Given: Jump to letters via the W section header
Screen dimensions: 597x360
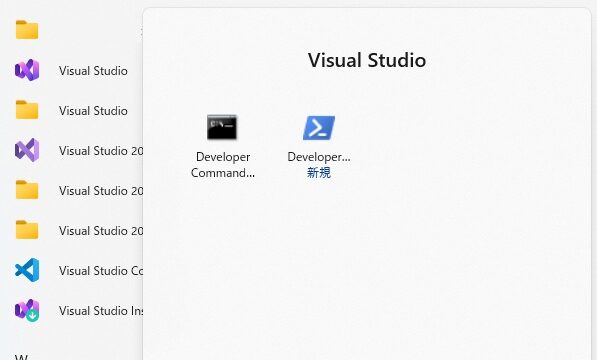Looking at the screenshot, I should [21, 357].
